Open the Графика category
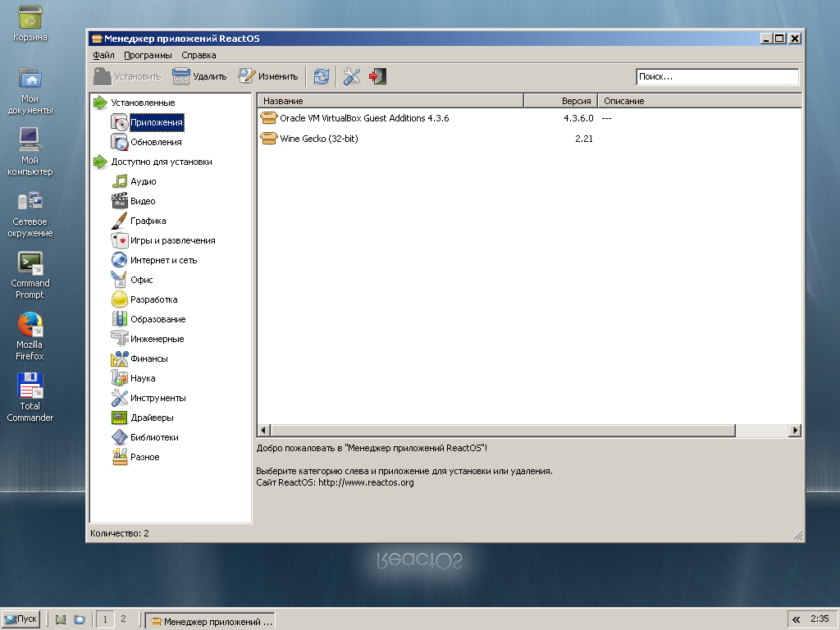840x630 pixels. pyautogui.click(x=148, y=221)
